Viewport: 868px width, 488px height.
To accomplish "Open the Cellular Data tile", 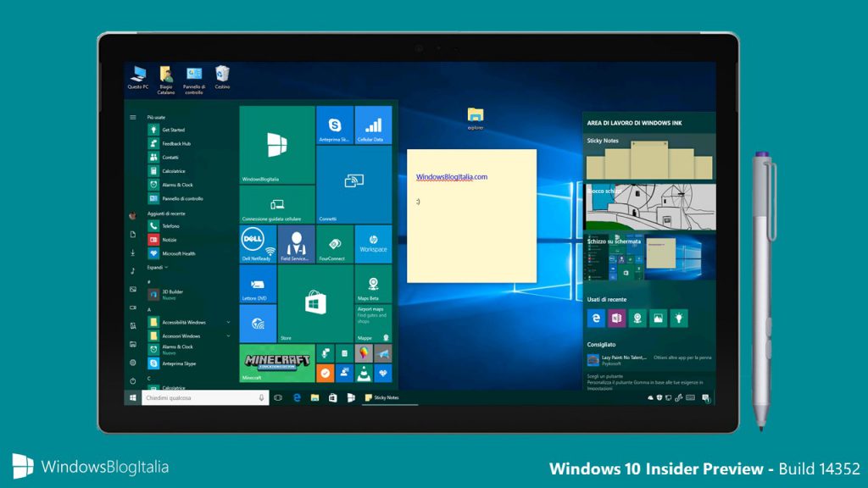I will [x=373, y=125].
